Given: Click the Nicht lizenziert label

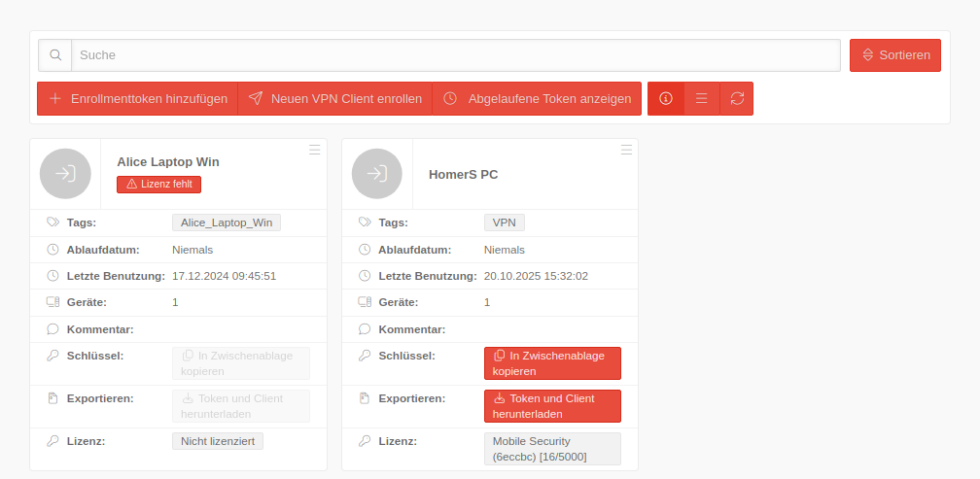Looking at the screenshot, I should [218, 441].
